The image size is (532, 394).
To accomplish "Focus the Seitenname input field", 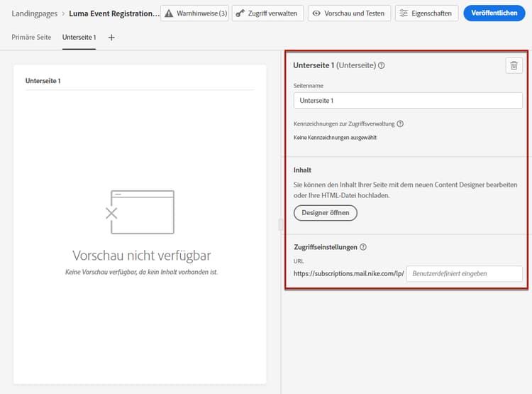I will [408, 101].
